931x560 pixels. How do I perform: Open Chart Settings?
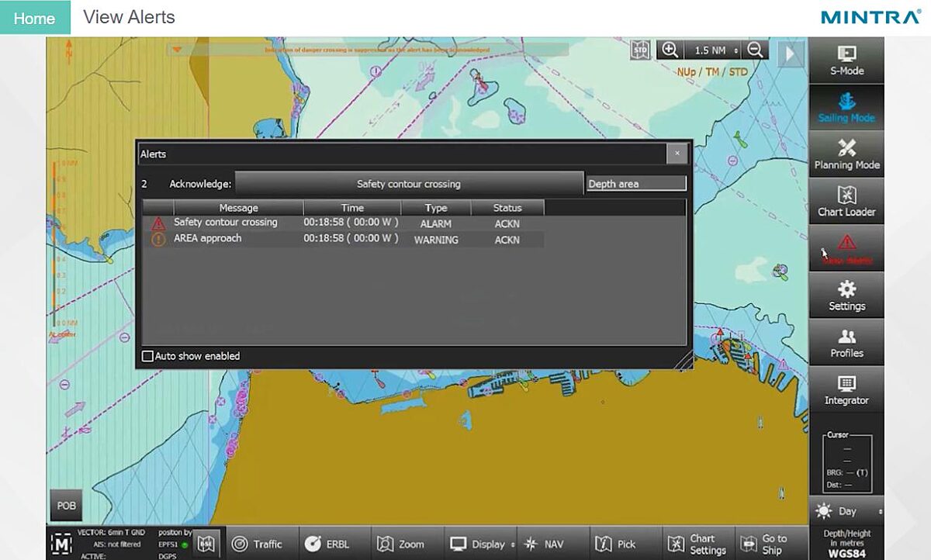pos(697,544)
